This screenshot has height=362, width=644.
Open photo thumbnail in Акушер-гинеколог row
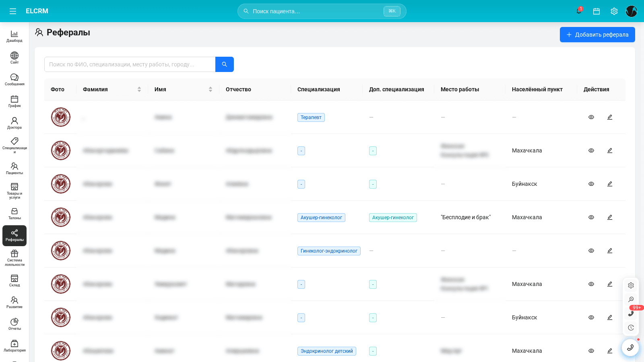click(x=61, y=217)
